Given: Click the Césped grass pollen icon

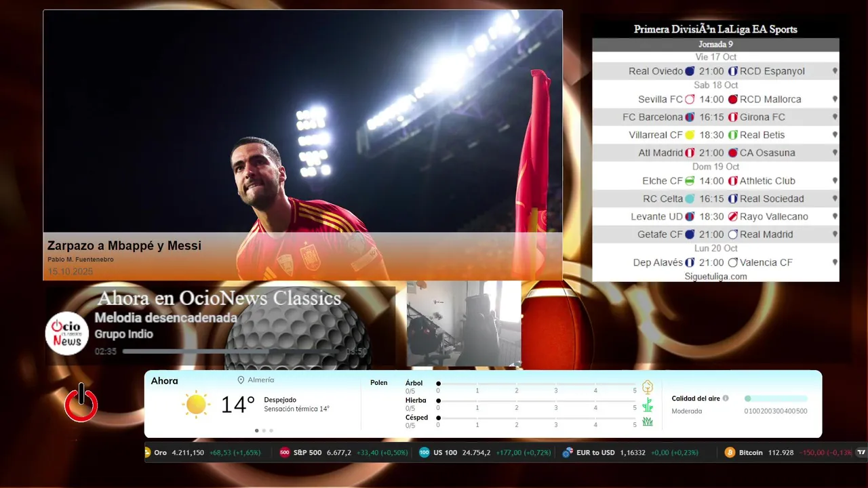Looking at the screenshot, I should tap(648, 422).
